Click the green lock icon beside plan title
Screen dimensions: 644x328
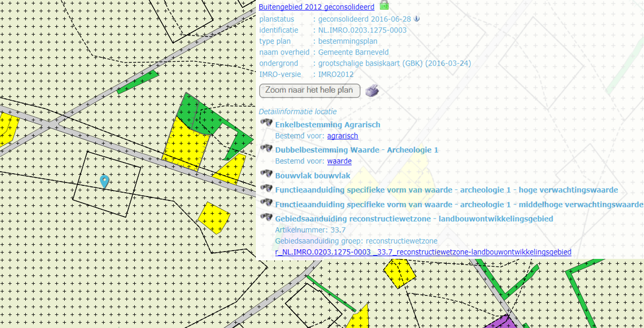tap(384, 5)
